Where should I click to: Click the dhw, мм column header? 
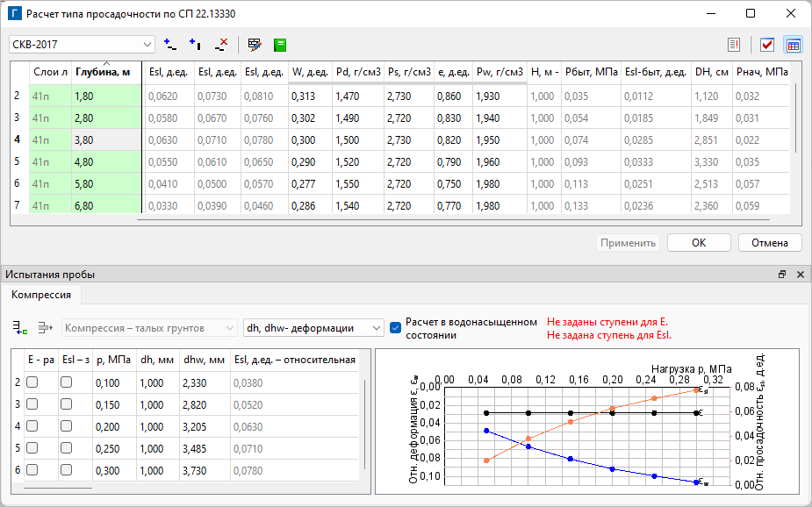click(204, 360)
